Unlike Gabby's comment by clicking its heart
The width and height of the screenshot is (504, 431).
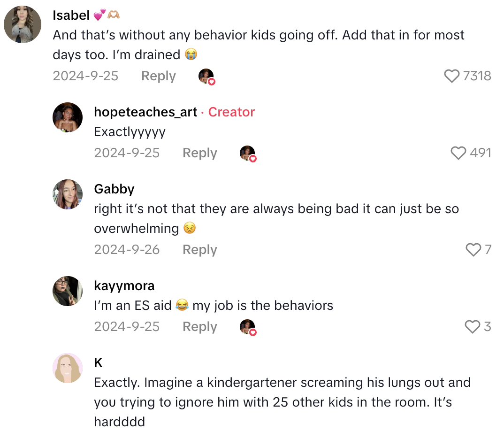[x=473, y=250]
